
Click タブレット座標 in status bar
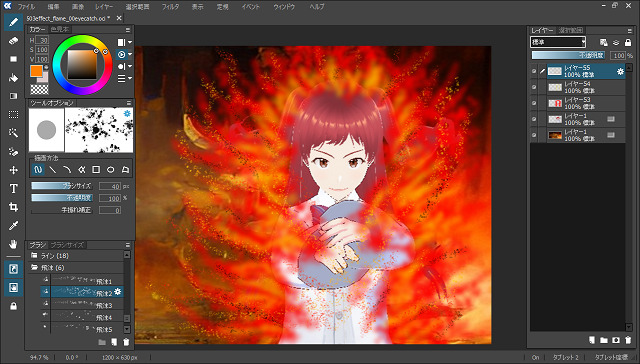click(611, 357)
